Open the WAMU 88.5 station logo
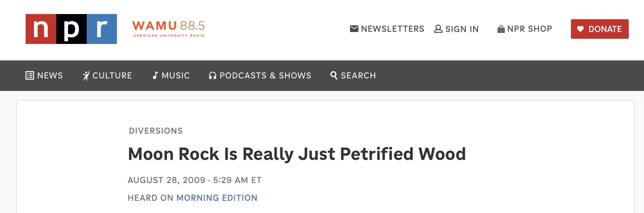The width and height of the screenshot is (644, 213). [168, 29]
